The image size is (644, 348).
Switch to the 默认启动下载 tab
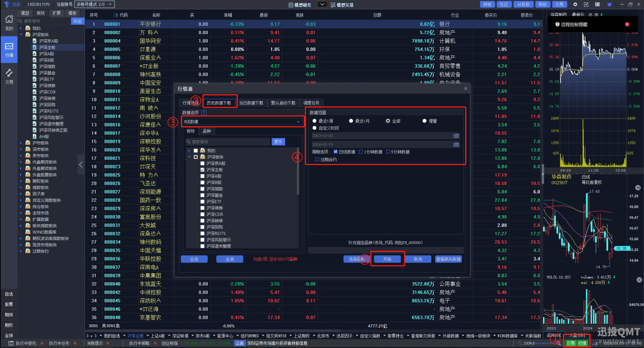[x=283, y=103]
